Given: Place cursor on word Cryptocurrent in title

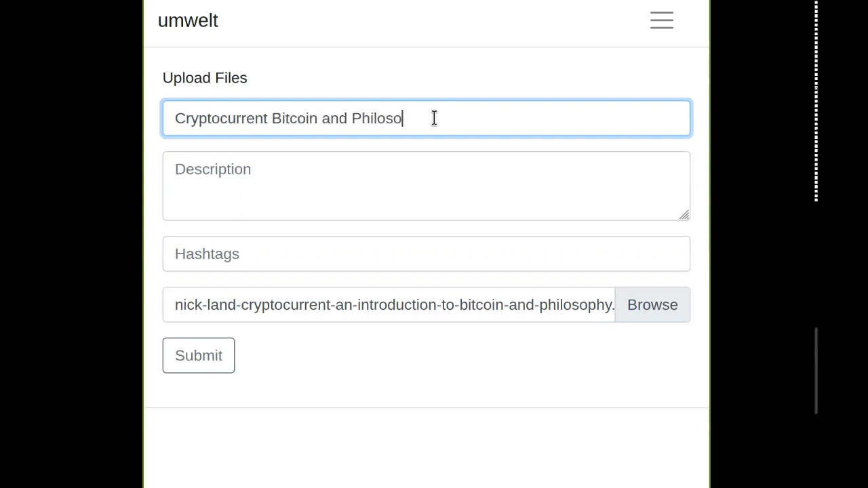Looking at the screenshot, I should [x=221, y=119].
